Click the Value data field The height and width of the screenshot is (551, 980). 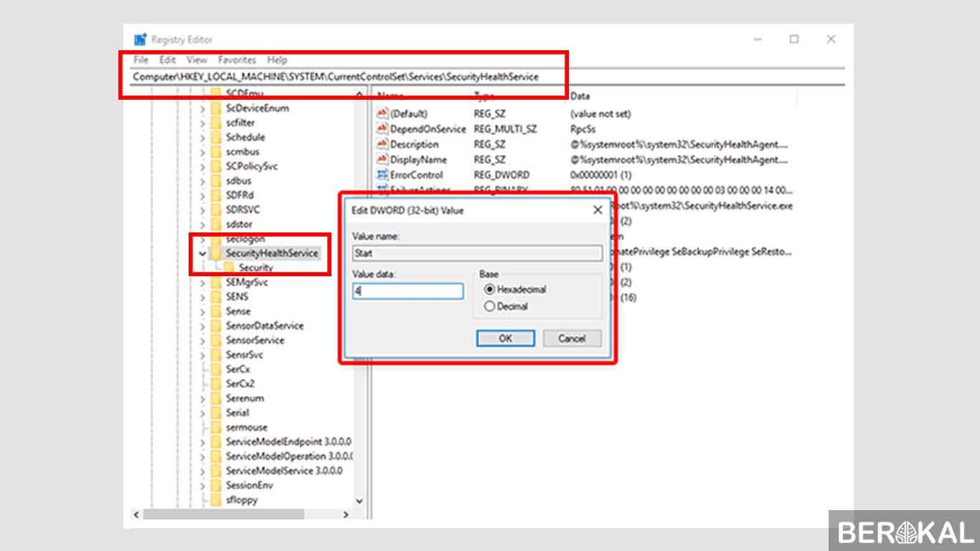coord(407,291)
